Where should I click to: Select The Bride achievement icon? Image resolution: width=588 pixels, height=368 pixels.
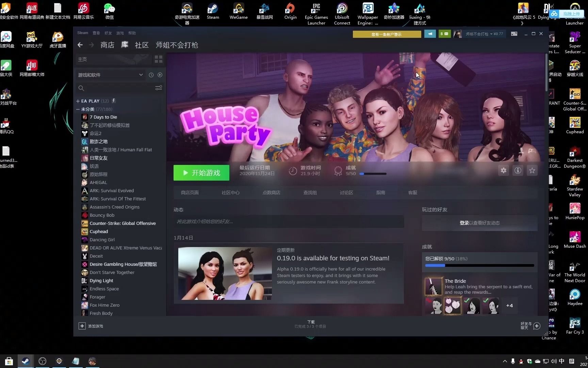(x=433, y=286)
